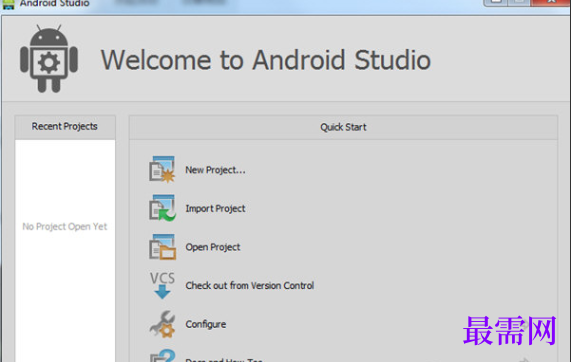The image size is (575, 362).
Task: Click the Android Studio robot logo
Action: click(x=49, y=59)
